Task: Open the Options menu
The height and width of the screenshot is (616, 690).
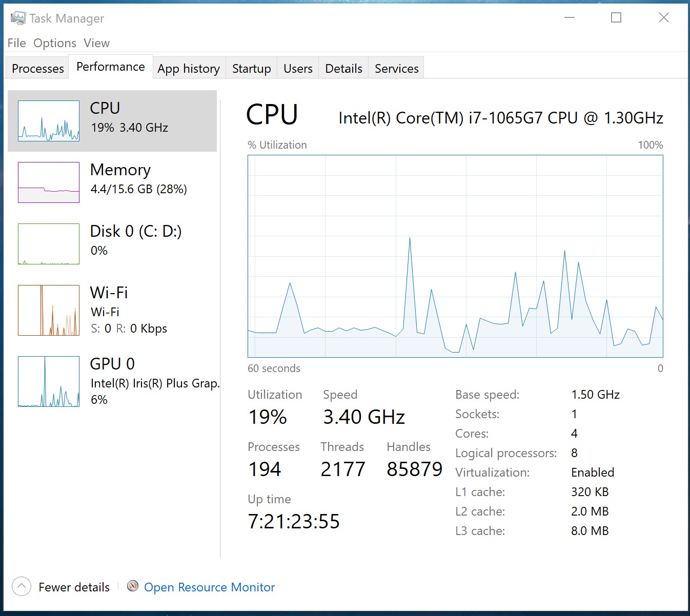Action: pyautogui.click(x=55, y=43)
